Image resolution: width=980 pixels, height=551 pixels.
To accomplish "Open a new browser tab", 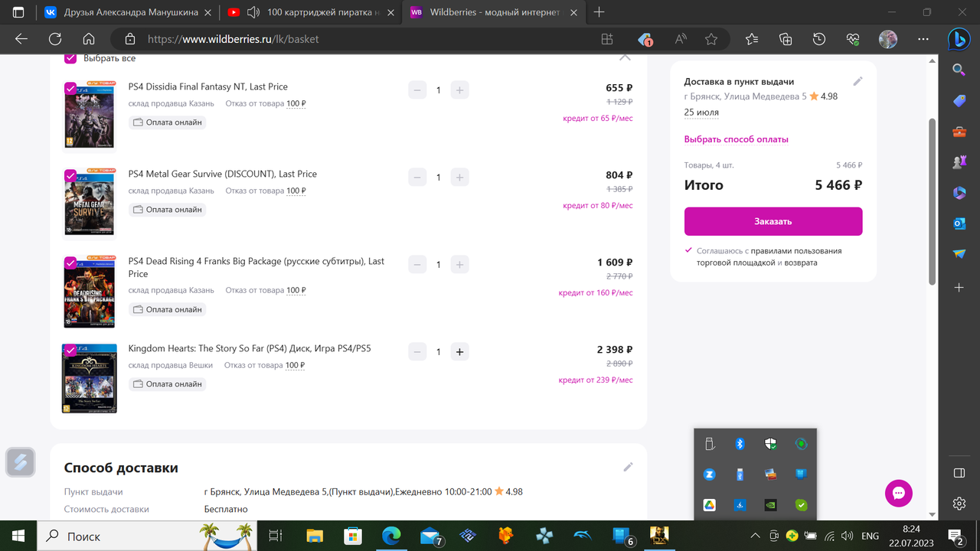I will 599,12.
